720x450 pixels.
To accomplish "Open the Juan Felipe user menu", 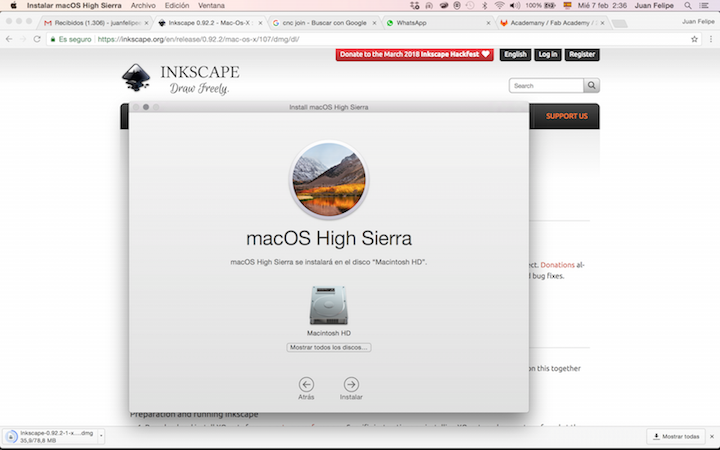I will point(654,6).
